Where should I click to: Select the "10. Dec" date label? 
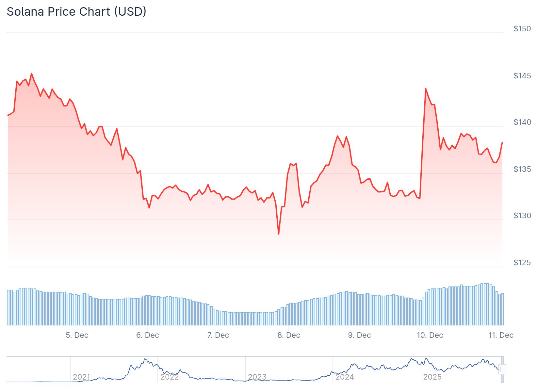(430, 335)
